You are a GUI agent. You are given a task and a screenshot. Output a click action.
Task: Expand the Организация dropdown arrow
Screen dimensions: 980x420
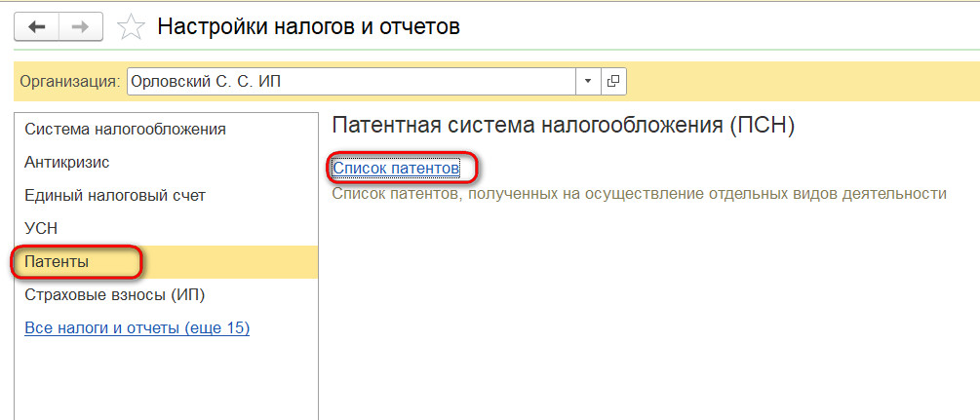(x=587, y=81)
